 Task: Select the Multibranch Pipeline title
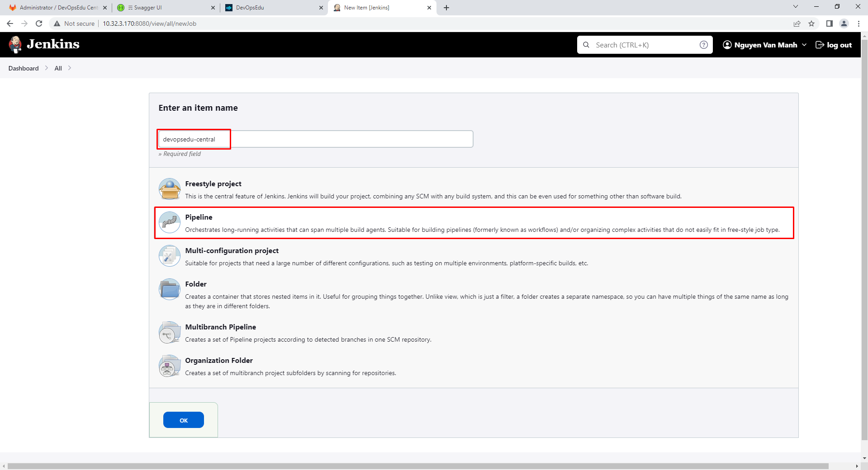click(x=220, y=327)
